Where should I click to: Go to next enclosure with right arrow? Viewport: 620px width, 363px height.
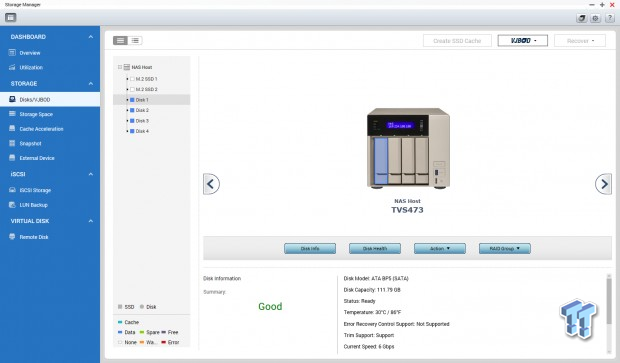(x=603, y=184)
